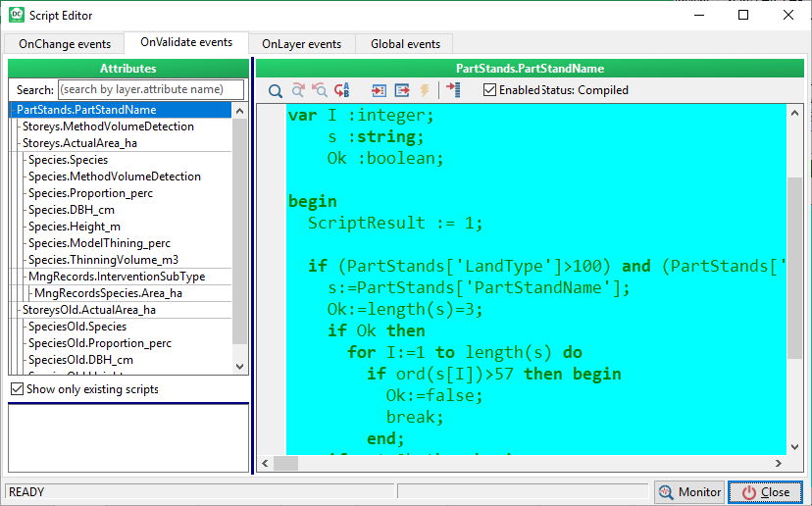Select Species.DBH_cm attribute
The image size is (812, 506).
click(72, 210)
